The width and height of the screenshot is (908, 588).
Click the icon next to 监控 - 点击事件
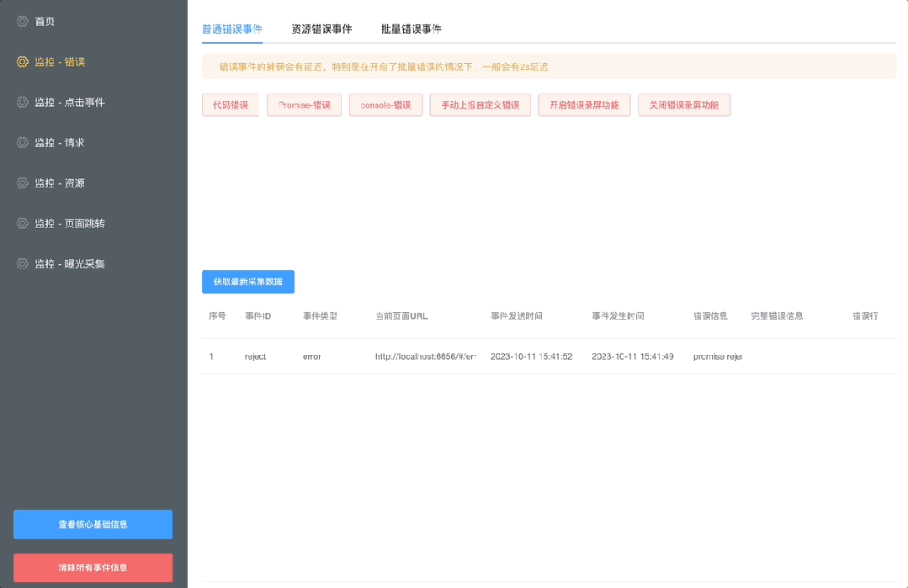(23, 102)
